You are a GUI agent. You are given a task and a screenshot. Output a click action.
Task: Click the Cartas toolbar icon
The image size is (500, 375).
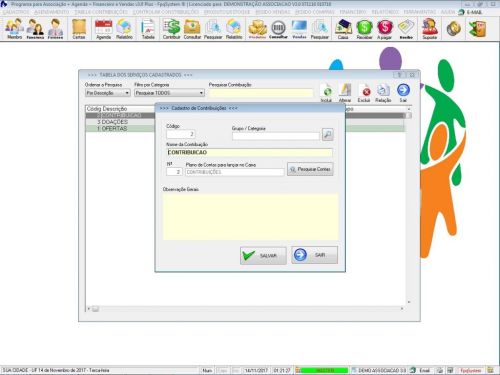(x=79, y=29)
